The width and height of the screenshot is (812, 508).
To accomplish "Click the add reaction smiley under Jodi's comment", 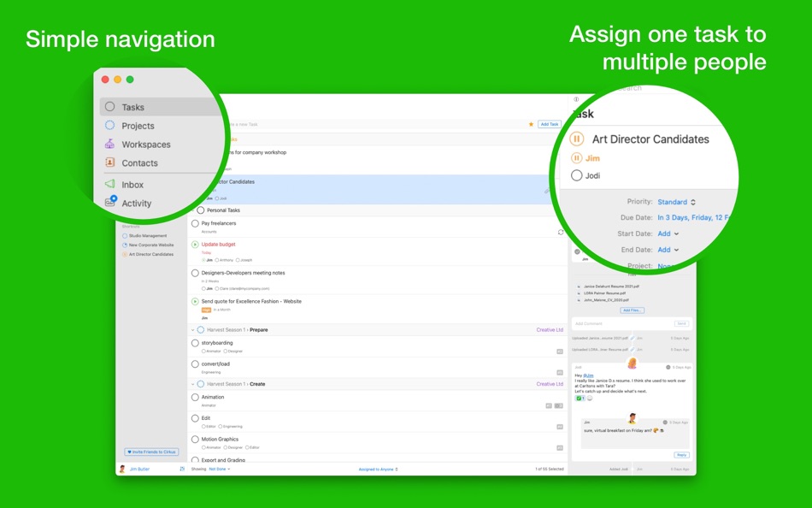I will (589, 399).
